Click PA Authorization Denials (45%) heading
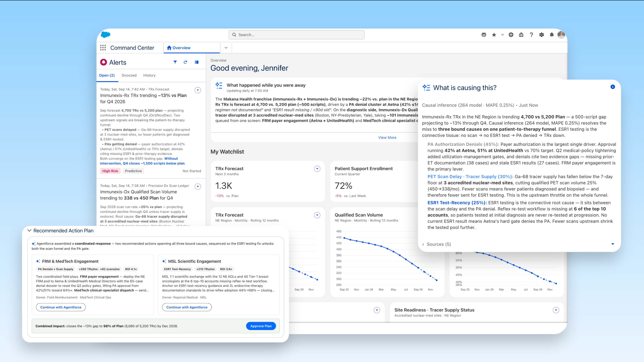This screenshot has width=644, height=362. [463, 144]
